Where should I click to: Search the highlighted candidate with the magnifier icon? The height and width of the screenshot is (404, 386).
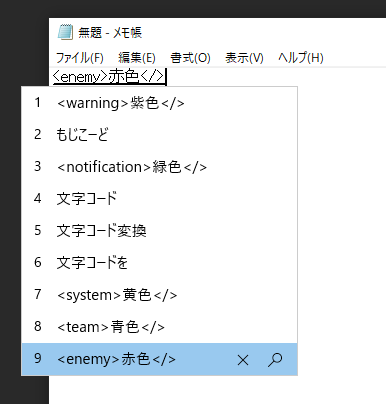[x=275, y=360]
